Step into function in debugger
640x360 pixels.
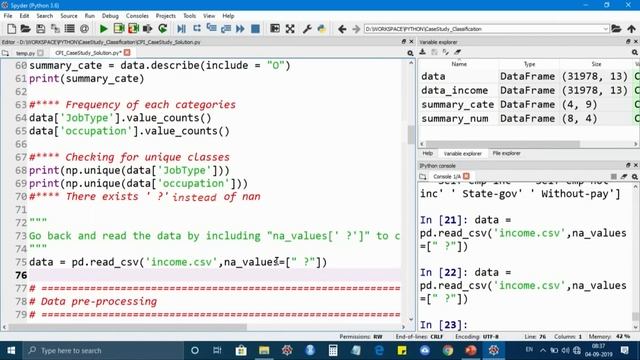pyautogui.click(x=211, y=29)
